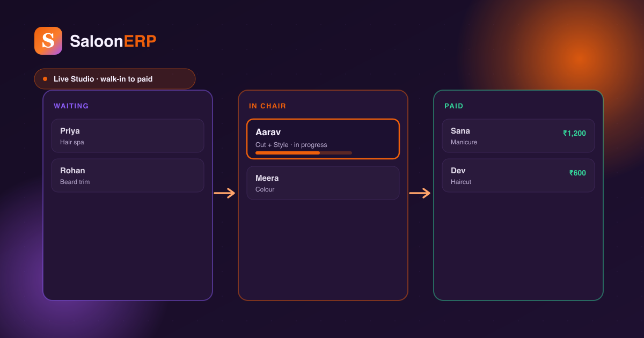Click the 'Beard trim' service label

click(75, 182)
